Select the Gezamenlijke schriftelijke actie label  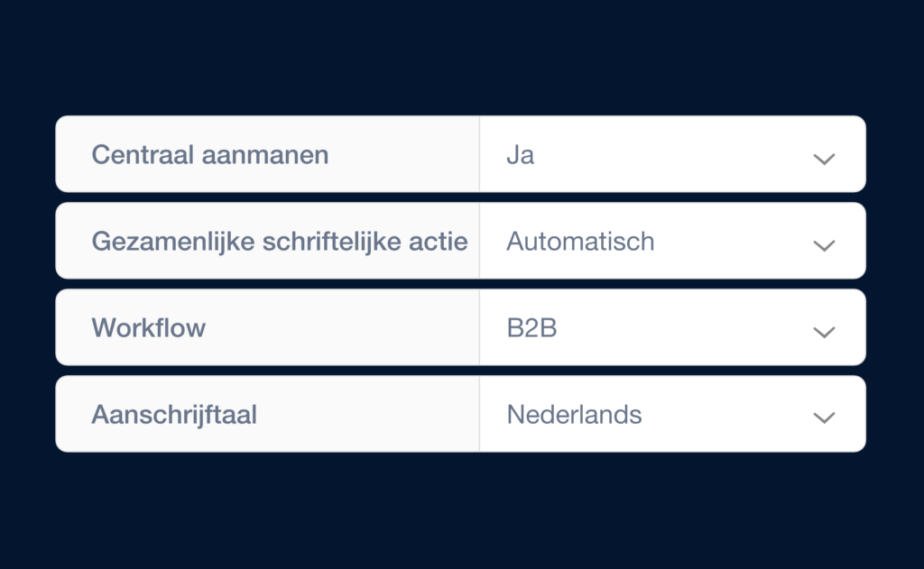point(280,241)
